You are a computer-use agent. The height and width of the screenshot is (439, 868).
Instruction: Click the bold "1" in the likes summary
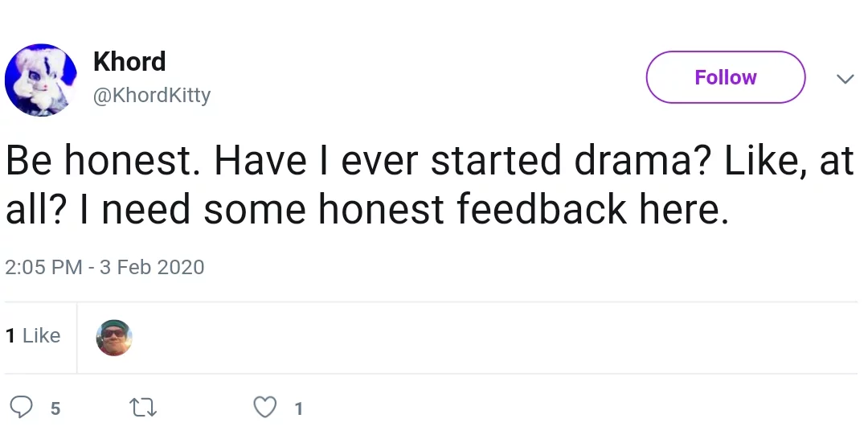(x=10, y=335)
